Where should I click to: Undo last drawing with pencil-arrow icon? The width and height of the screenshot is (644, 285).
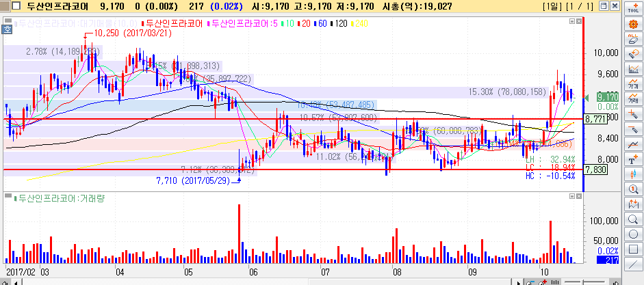point(633,54)
